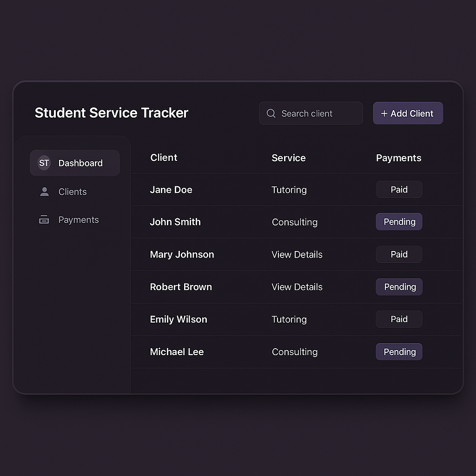Click the Paid badge for Emily Wilson
This screenshot has height=476, width=476.
click(x=399, y=319)
